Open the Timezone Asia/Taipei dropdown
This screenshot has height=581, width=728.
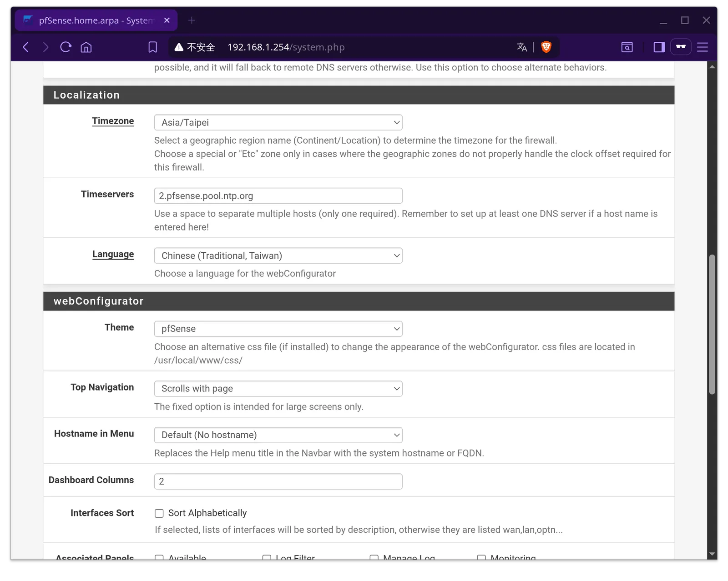278,122
